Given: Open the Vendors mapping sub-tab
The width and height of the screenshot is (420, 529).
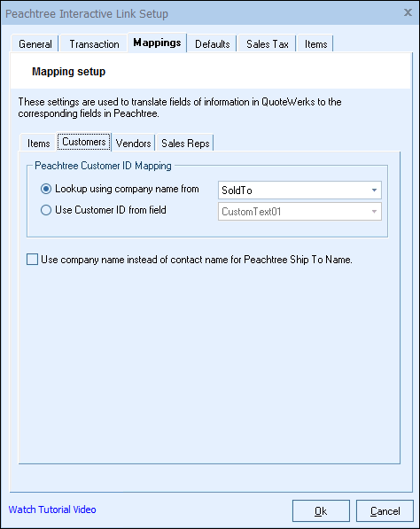Looking at the screenshot, I should [x=133, y=143].
